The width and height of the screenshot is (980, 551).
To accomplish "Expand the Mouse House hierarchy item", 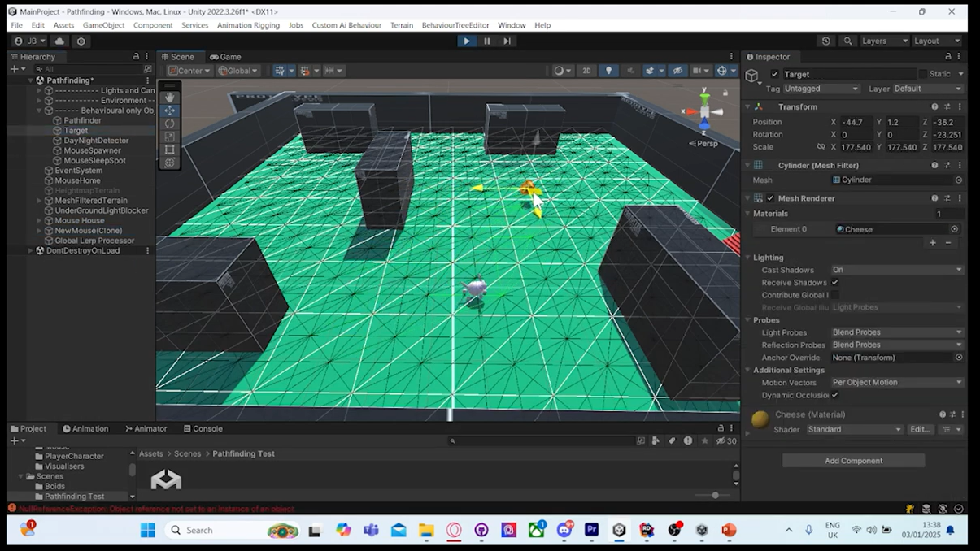I will (39, 220).
